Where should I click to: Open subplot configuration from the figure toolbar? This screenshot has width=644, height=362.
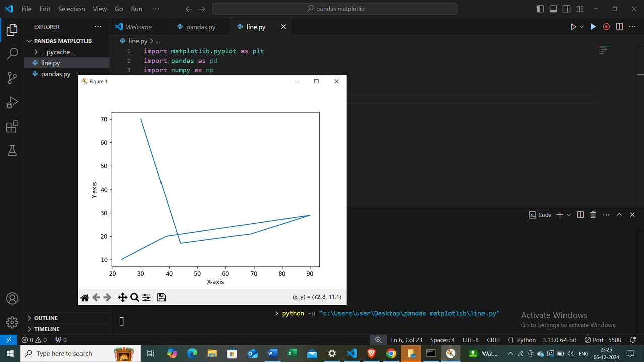tap(146, 297)
